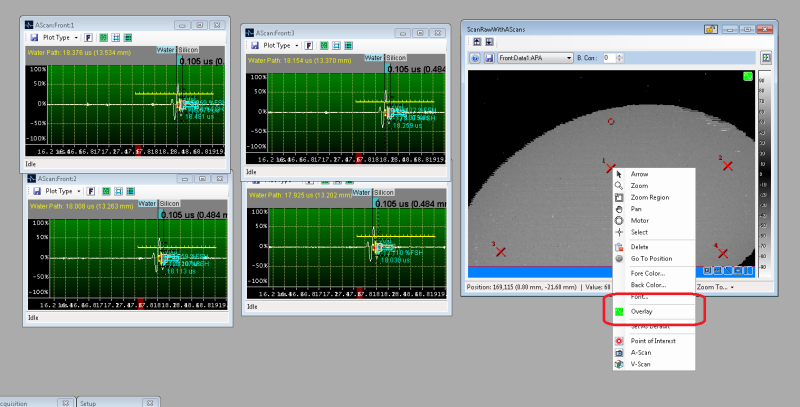800x407 pixels.
Task: Toggle the red F button in AScan:Front:1
Action: pos(88,38)
